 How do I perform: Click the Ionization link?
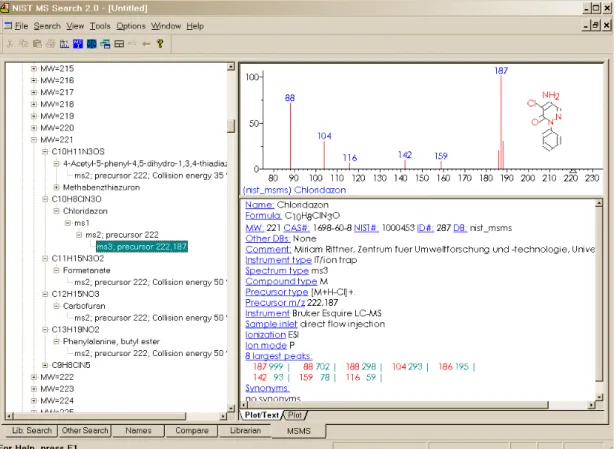[x=266, y=335]
